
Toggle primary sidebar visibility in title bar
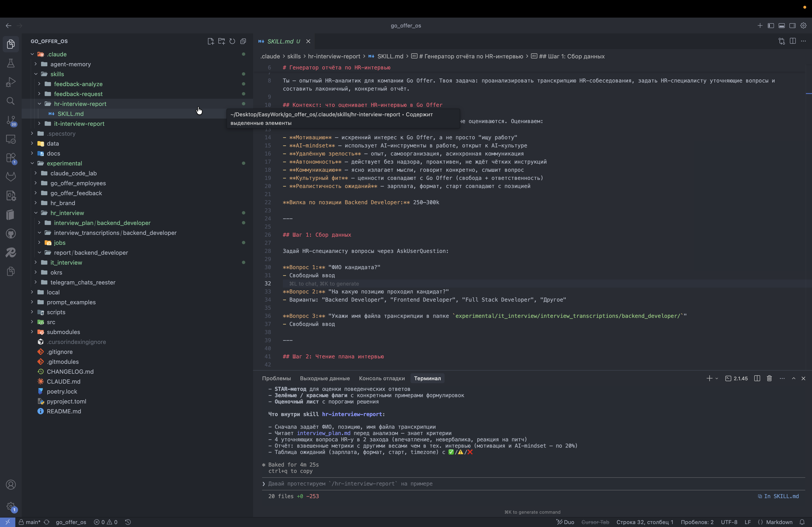tap(771, 25)
